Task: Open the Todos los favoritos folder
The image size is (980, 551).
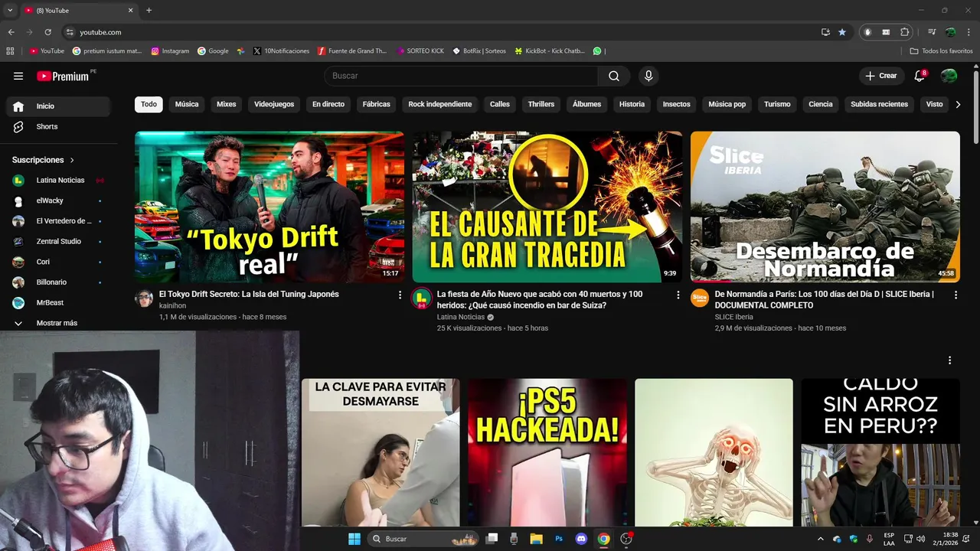Action: (x=942, y=51)
